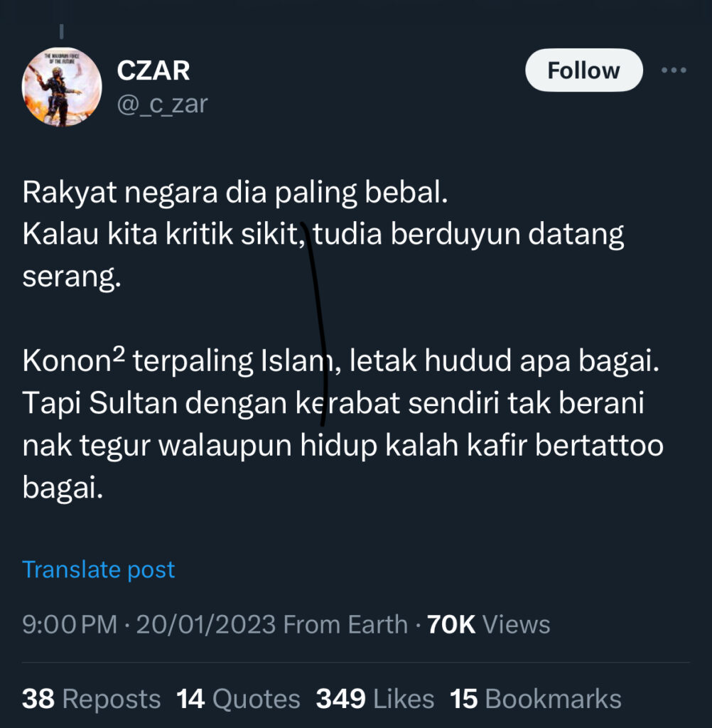Viewport: 712px width, 728px height.
Task: Open the three-dot more options menu
Action: point(674,70)
